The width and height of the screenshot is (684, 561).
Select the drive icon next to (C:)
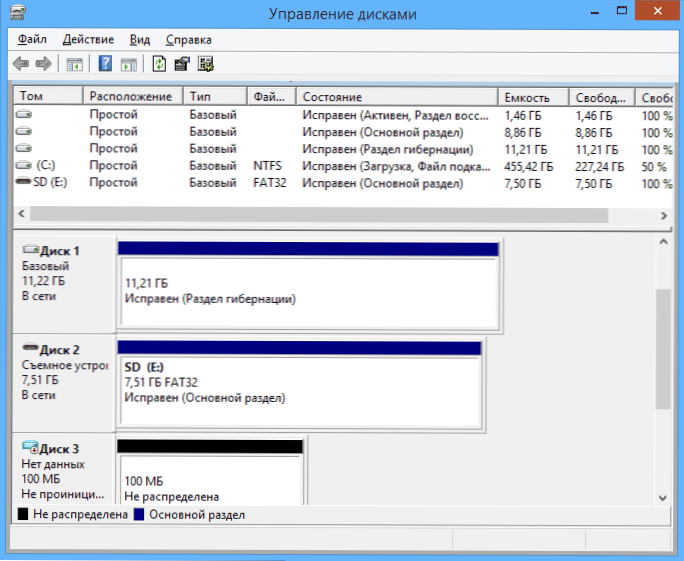(x=24, y=165)
